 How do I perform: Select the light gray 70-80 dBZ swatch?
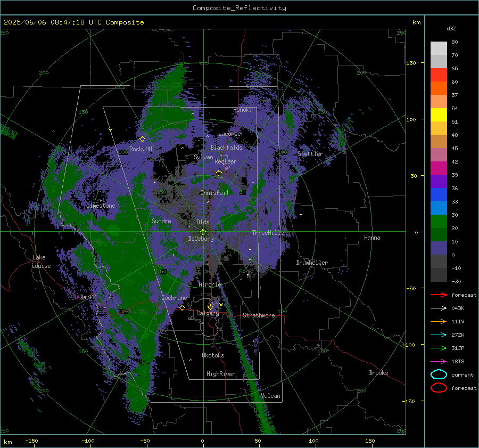439,48
